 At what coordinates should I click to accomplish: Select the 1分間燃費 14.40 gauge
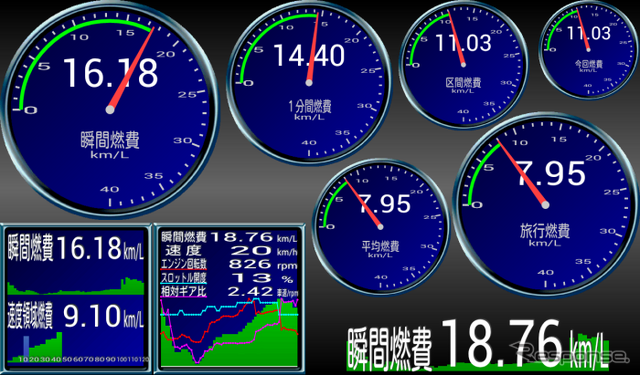pyautogui.click(x=309, y=83)
